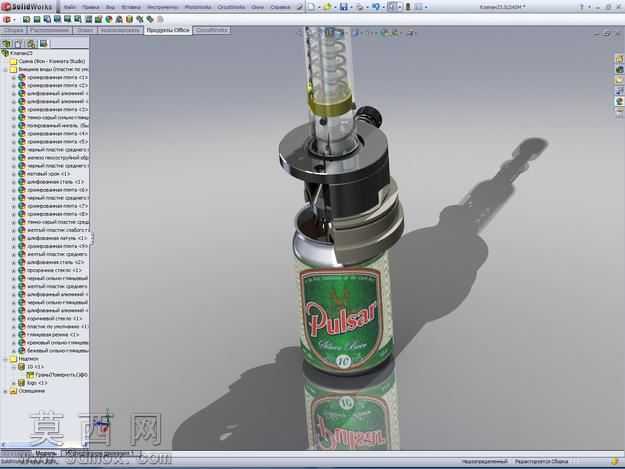Click the New document toolbar icon
The image size is (625, 469).
coord(312,6)
